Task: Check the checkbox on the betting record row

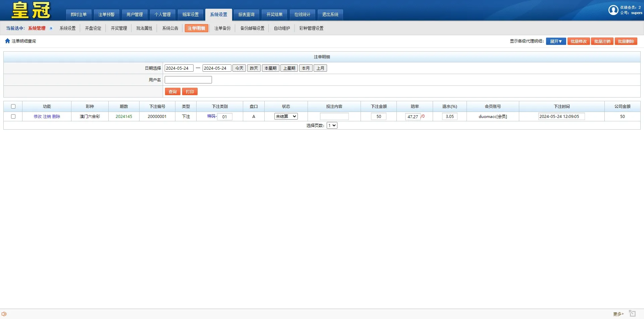Action: tap(13, 117)
